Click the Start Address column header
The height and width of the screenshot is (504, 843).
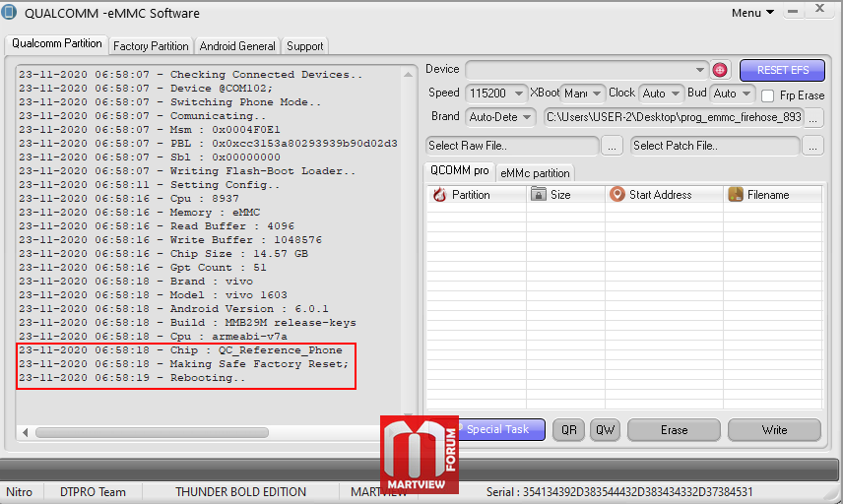(x=664, y=195)
